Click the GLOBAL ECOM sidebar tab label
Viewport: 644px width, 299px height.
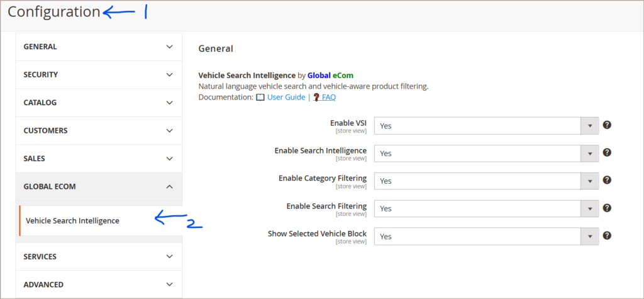[50, 186]
